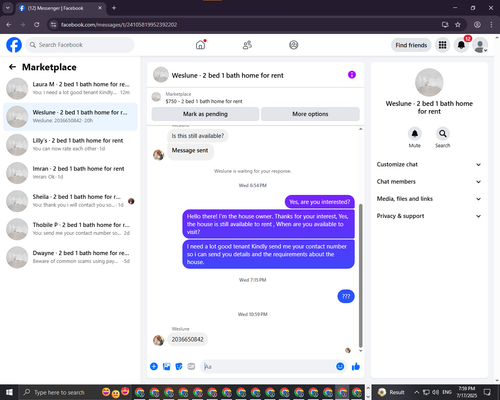Image resolution: width=500 pixels, height=400 pixels.
Task: Click Weslune's large profile picture in side panel
Action: coord(429,82)
